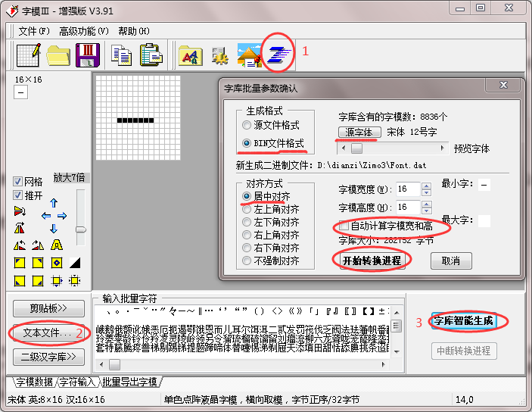Decrease 字模高度 with the down stepper arrow

(x=427, y=211)
